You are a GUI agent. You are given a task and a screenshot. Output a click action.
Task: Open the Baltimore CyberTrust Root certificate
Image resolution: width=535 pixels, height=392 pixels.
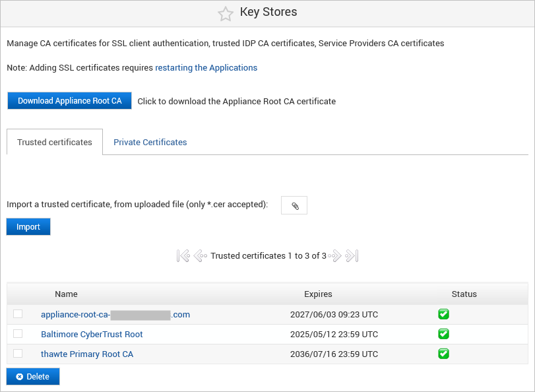click(91, 334)
